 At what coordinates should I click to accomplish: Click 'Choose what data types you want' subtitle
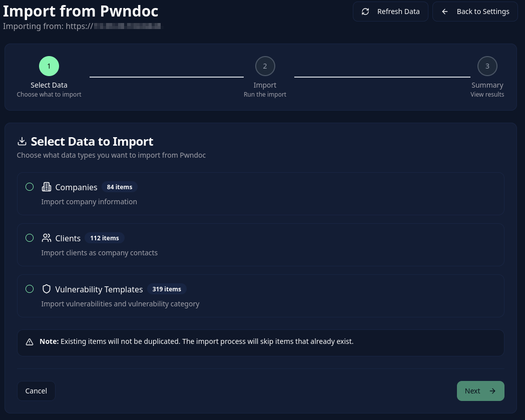(111, 155)
